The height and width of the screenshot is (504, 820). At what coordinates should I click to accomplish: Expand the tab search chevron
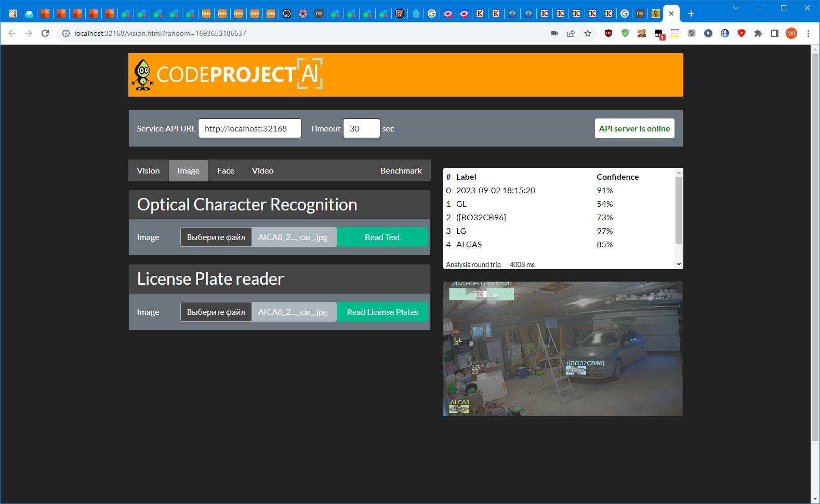(x=735, y=8)
